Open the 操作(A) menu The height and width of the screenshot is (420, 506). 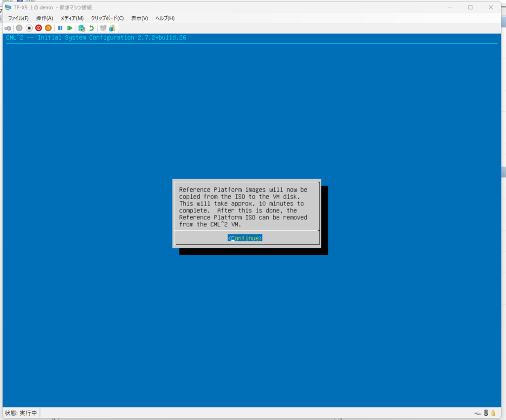[44, 18]
